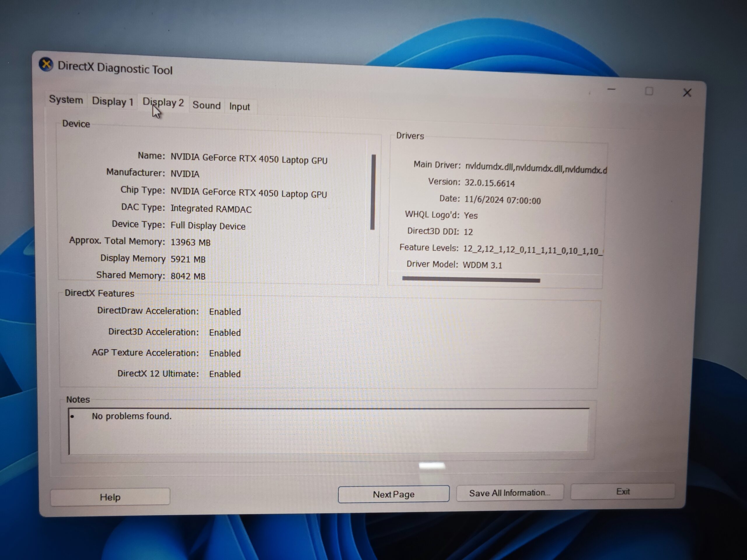Switch to the System tab
Screen dimensions: 747x560
pos(66,99)
